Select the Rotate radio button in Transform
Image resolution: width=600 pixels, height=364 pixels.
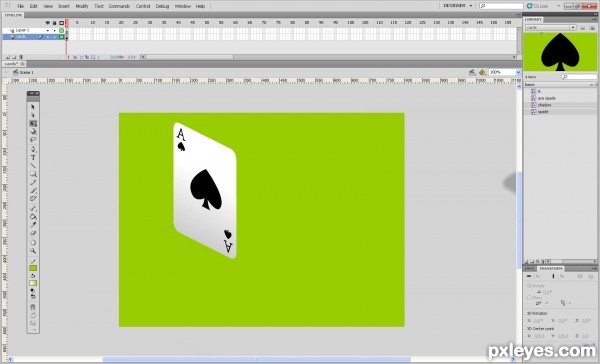point(530,286)
